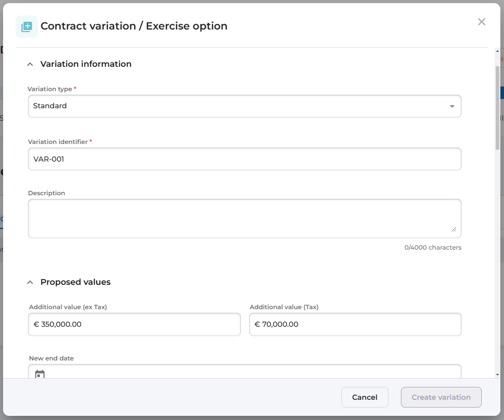The image size is (504, 420).
Task: Focus the Variation identifier field VAR-001
Action: click(244, 159)
